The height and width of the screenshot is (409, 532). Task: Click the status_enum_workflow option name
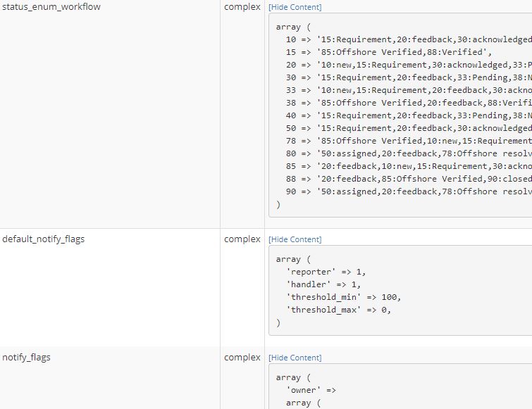(51, 7)
